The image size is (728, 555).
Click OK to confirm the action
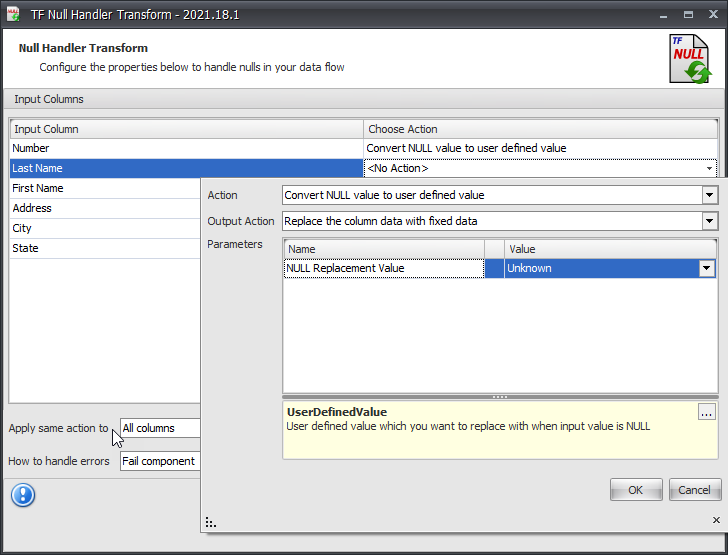pos(636,490)
